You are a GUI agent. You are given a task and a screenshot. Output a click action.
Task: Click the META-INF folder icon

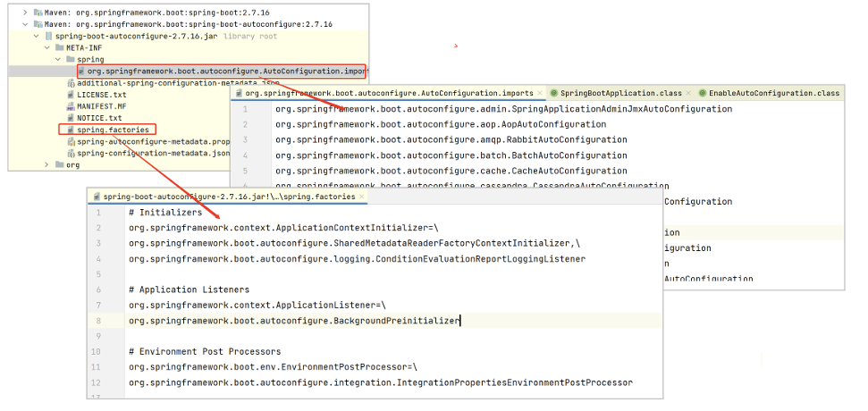(x=59, y=47)
